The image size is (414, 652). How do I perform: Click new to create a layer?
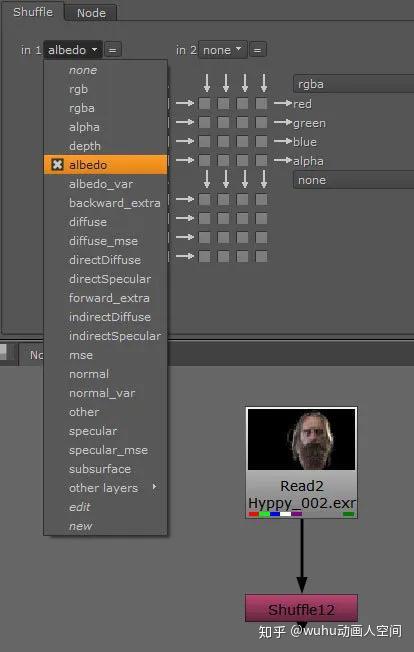coord(106,526)
